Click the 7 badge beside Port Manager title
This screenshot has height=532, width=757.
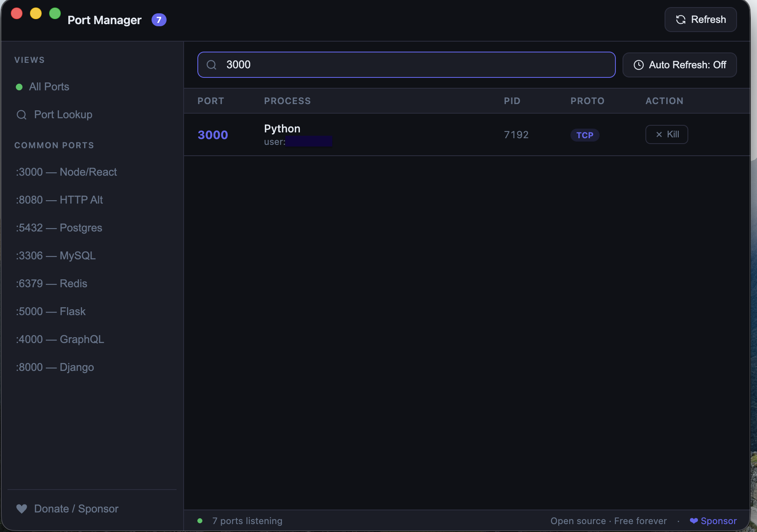(159, 20)
